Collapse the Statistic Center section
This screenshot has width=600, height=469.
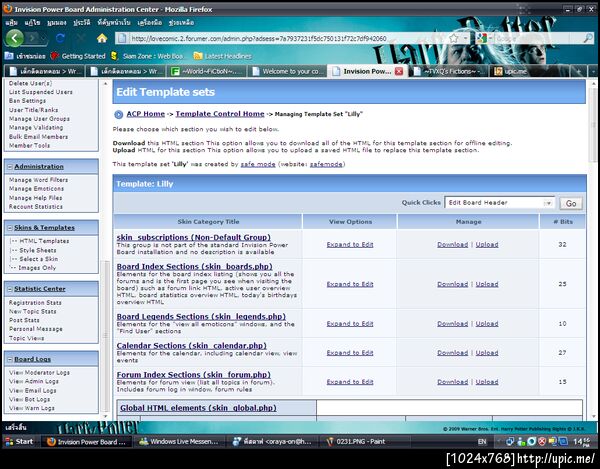[x=10, y=289]
